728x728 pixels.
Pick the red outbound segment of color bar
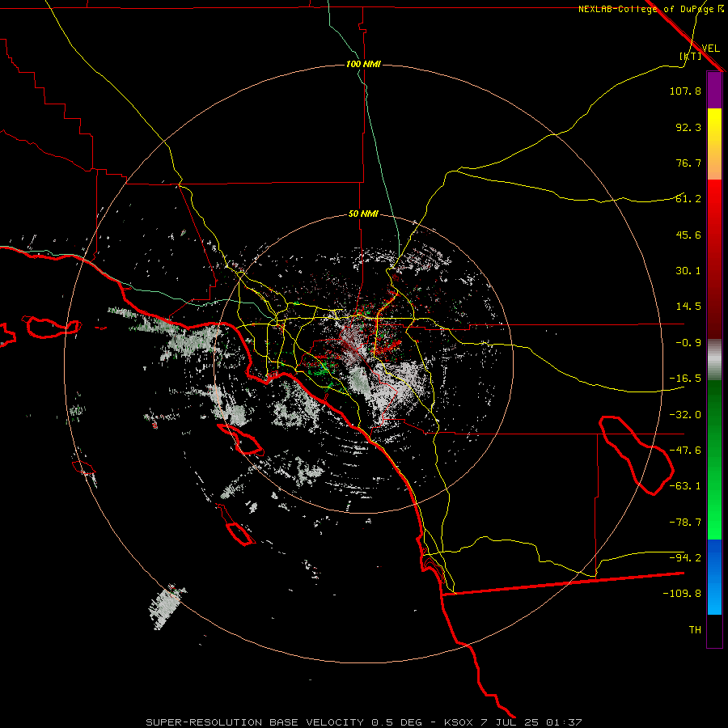(x=714, y=259)
